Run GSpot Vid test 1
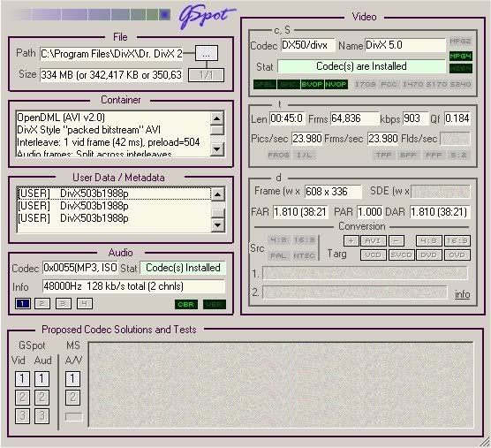 tap(23, 379)
